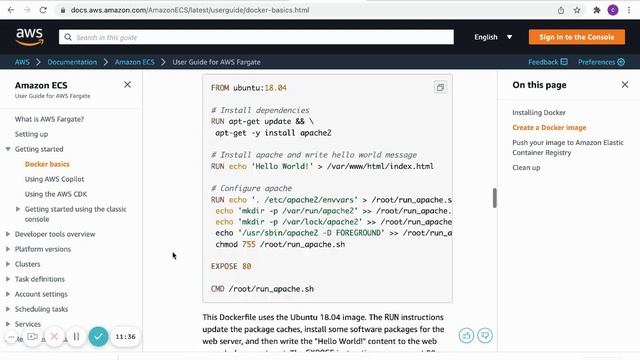Click the browser back arrow

point(11,10)
